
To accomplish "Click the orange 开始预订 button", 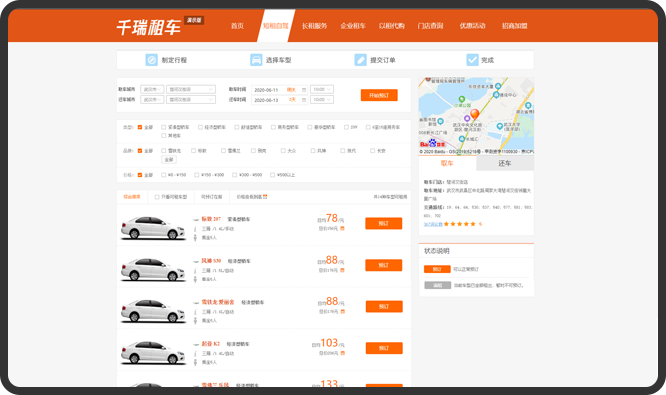I will 379,95.
